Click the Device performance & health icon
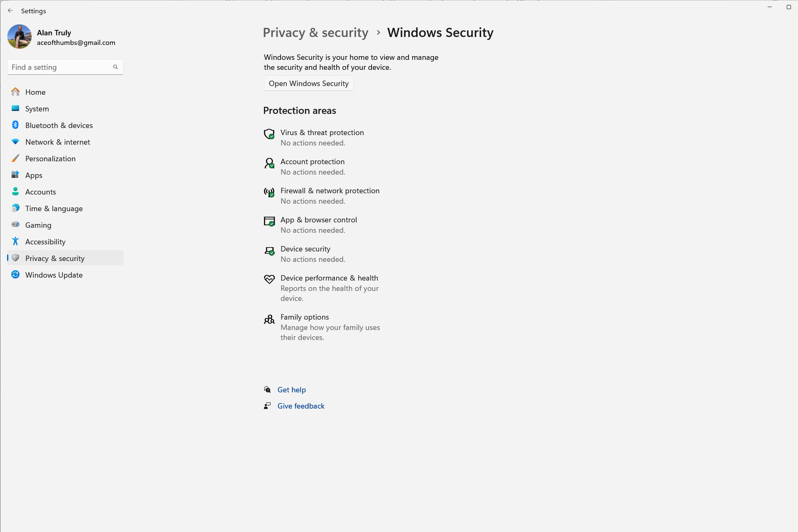The image size is (798, 532). pos(269,280)
